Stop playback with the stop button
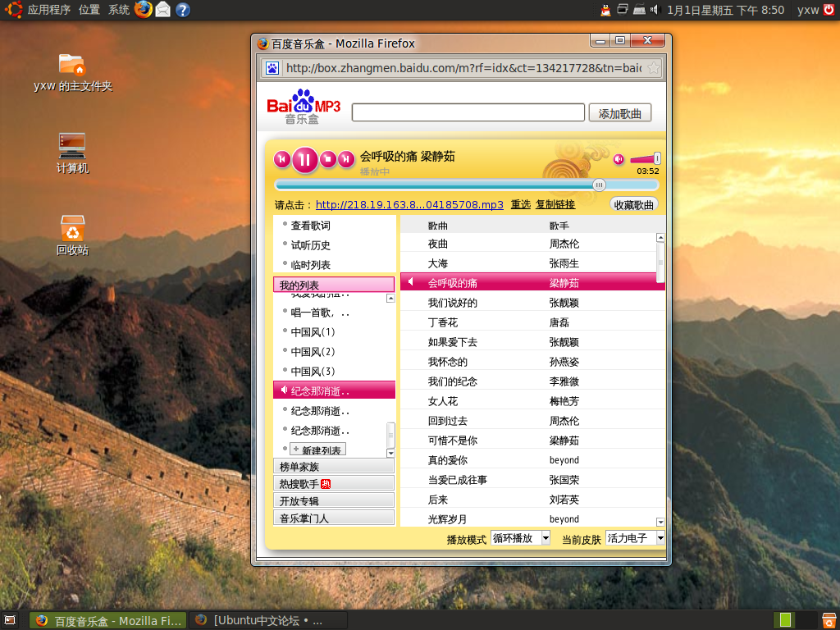Screen dimensions: 840x630 (328, 159)
